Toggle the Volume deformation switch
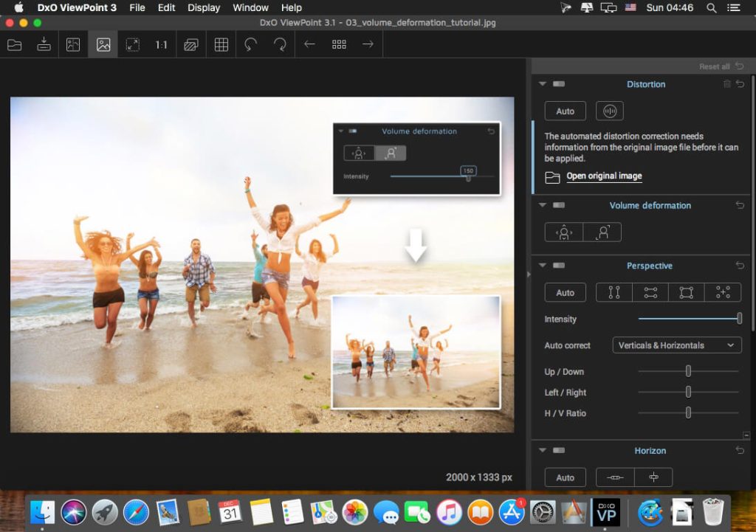756x532 pixels. point(558,205)
